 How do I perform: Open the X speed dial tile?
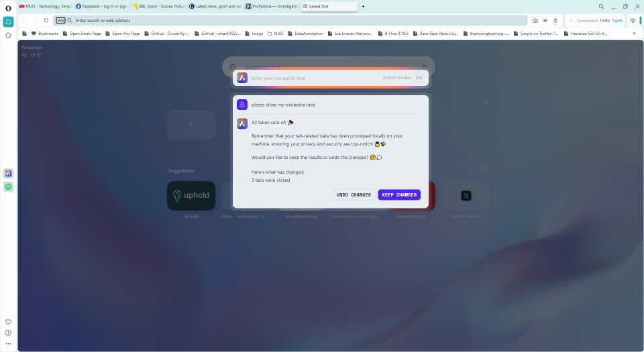pos(466,196)
